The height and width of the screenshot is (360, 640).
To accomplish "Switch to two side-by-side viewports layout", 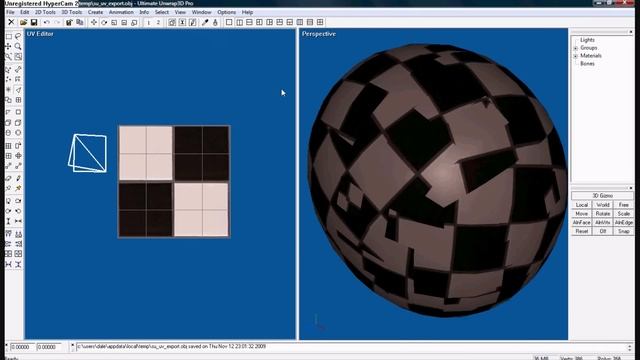I will point(239,22).
